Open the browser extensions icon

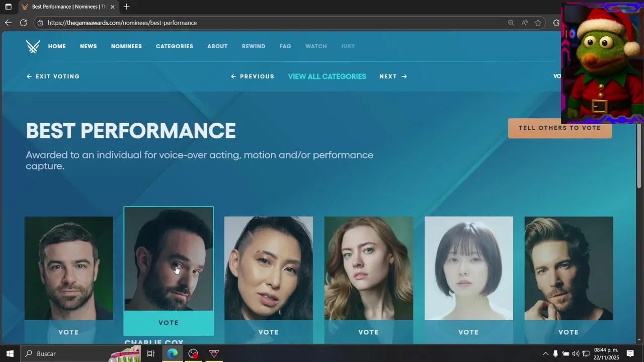[x=556, y=23]
